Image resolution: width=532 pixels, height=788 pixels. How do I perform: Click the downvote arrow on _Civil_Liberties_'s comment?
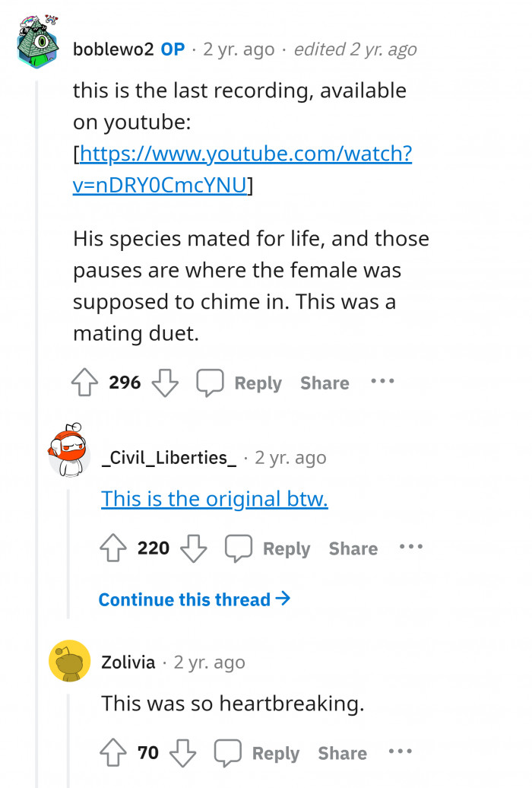(x=194, y=548)
